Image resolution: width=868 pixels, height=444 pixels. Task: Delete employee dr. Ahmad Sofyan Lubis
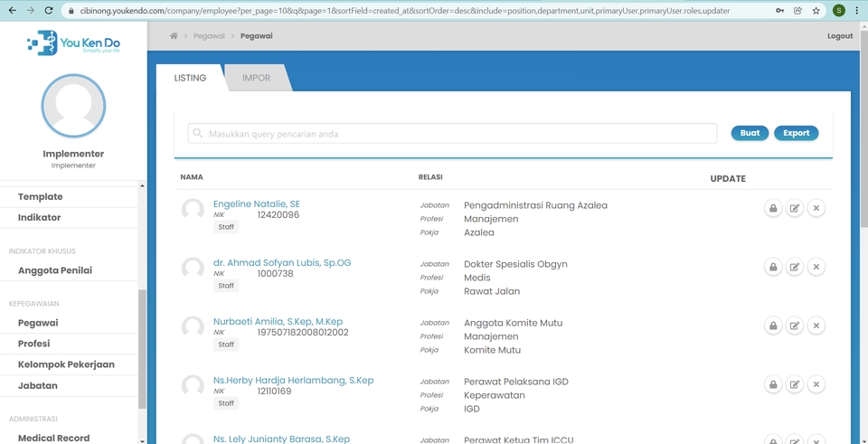816,267
